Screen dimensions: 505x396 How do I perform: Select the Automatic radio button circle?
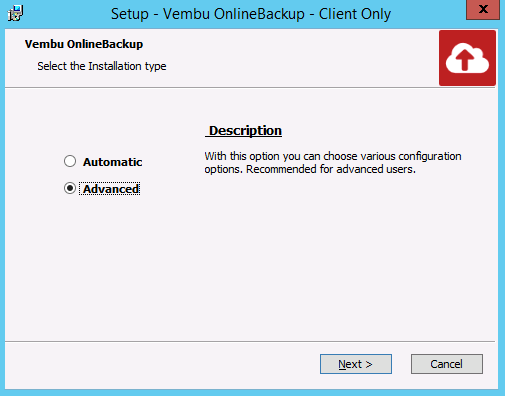coord(70,161)
